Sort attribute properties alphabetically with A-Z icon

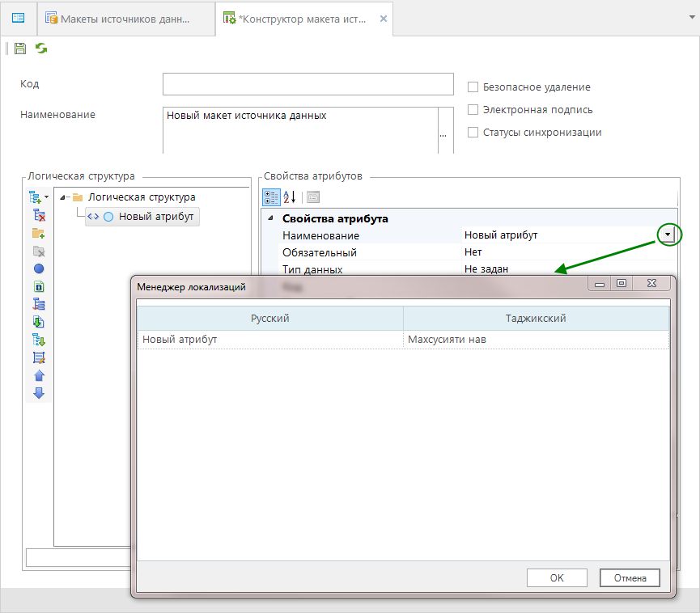pos(290,197)
